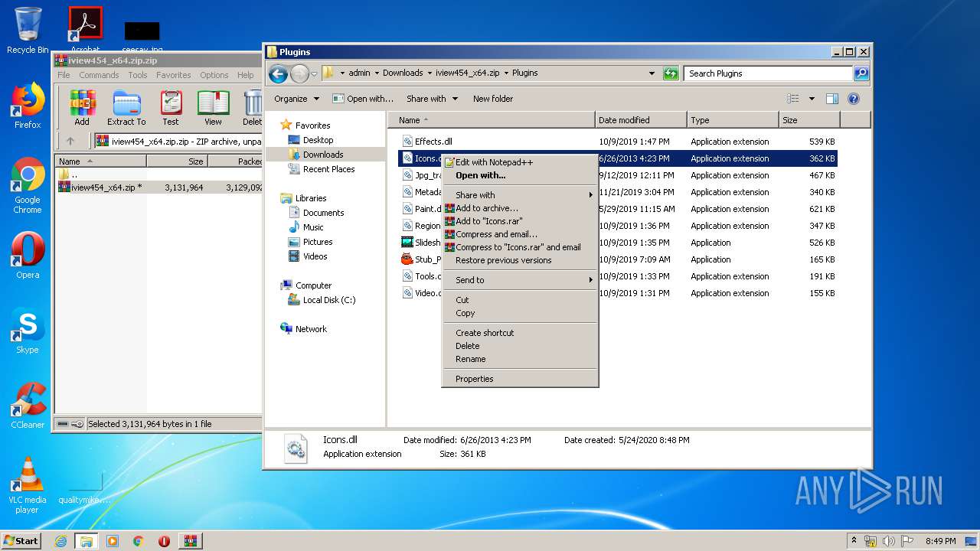Choose Add to archive...
The width and height of the screenshot is (980, 551).
pos(520,208)
